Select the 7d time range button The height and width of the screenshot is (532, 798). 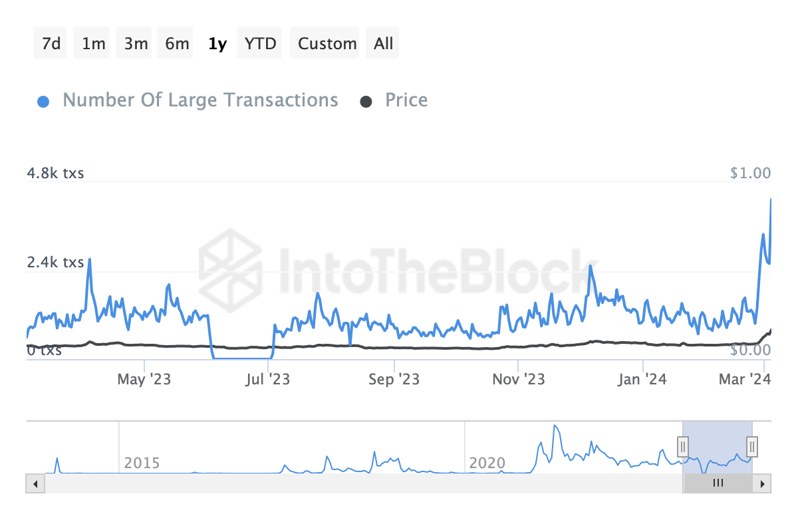[x=49, y=43]
